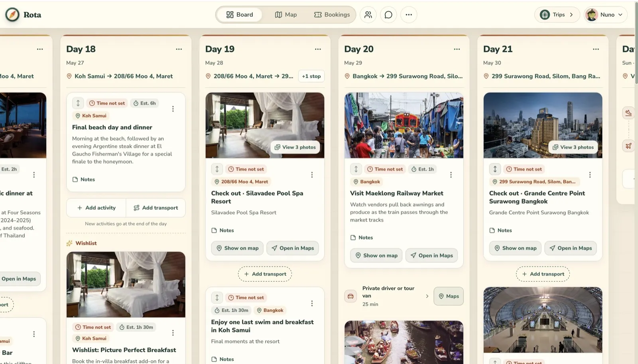The height and width of the screenshot is (364, 638).
Task: Switch to the Bookings view
Action: [x=332, y=15]
